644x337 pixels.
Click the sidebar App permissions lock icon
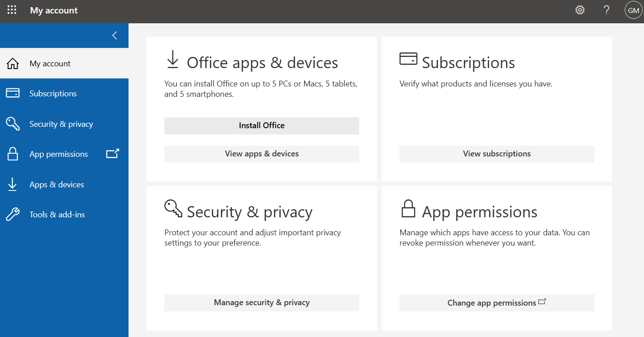click(13, 154)
